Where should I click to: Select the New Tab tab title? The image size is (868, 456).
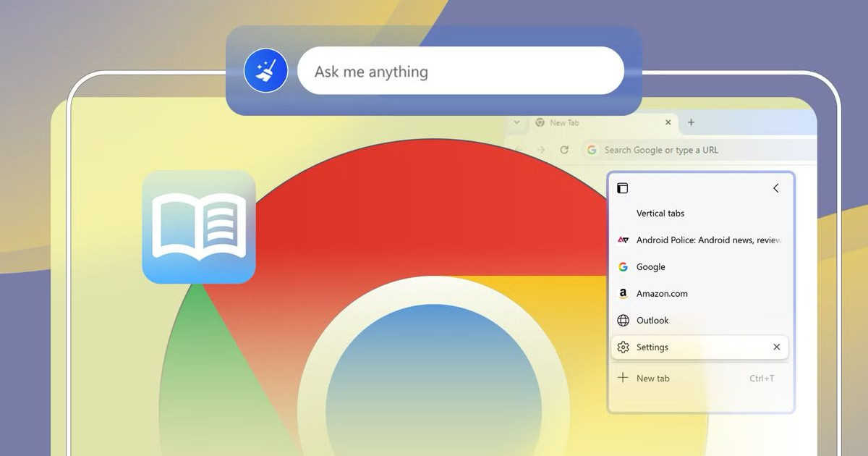pyautogui.click(x=564, y=123)
